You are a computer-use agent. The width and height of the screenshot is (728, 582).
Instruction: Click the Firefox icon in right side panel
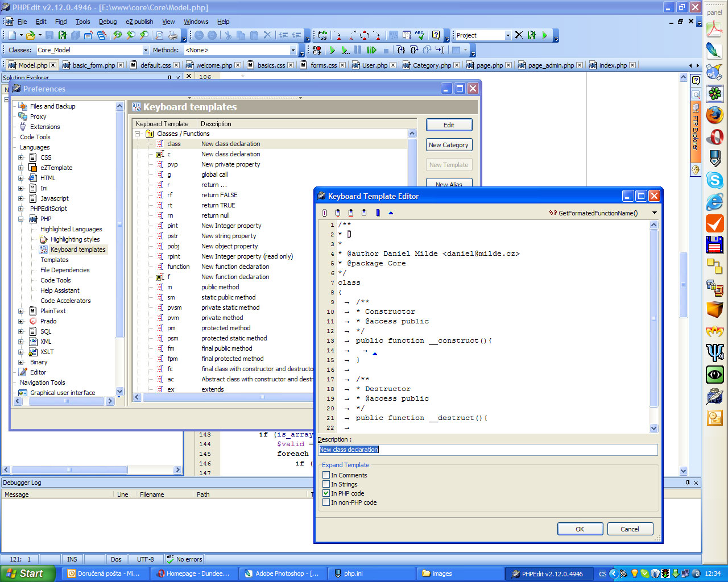[714, 115]
